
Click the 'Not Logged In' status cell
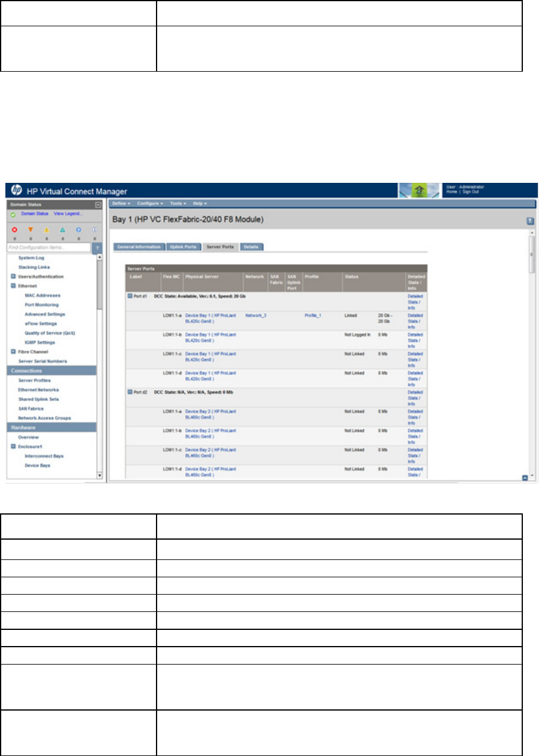(357, 334)
